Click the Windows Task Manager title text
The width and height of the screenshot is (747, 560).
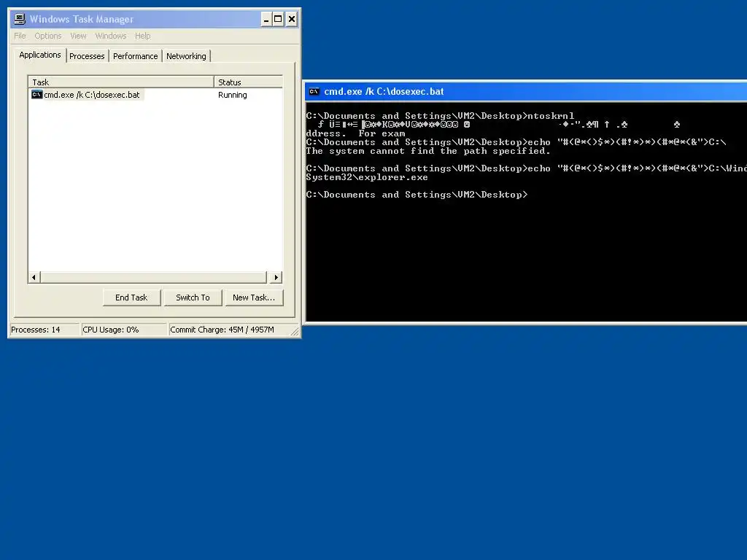coord(82,20)
